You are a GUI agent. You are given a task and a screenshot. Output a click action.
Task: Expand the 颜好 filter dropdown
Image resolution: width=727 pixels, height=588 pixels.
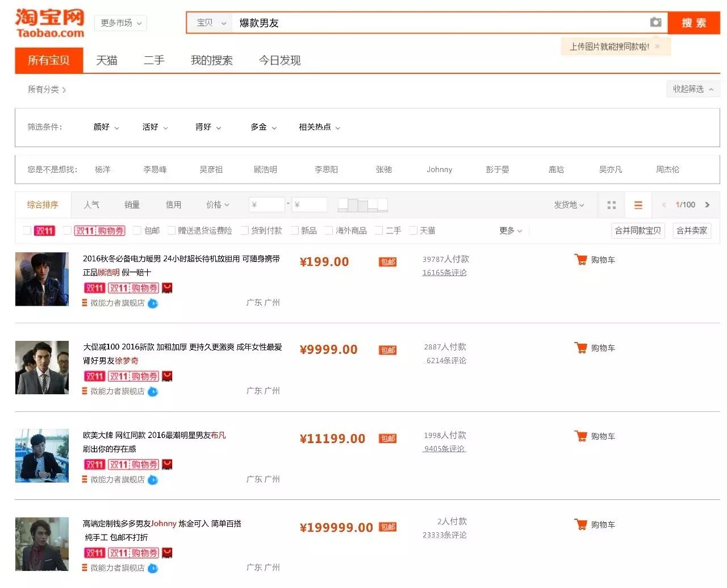[x=106, y=127]
